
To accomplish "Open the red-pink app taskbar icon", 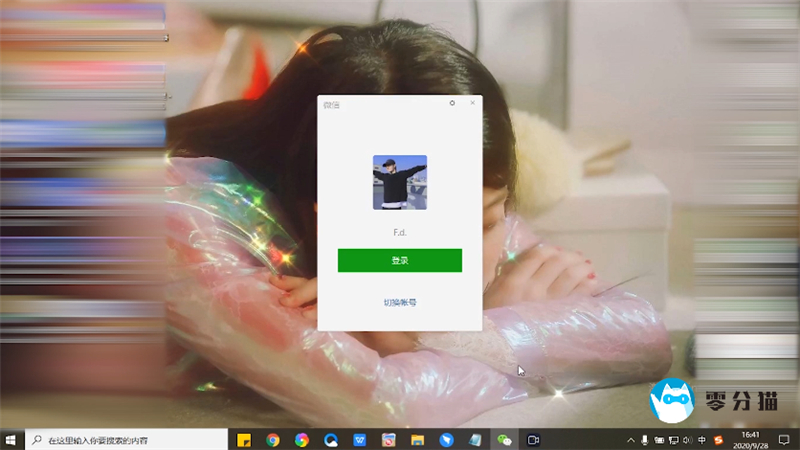I will (388, 440).
